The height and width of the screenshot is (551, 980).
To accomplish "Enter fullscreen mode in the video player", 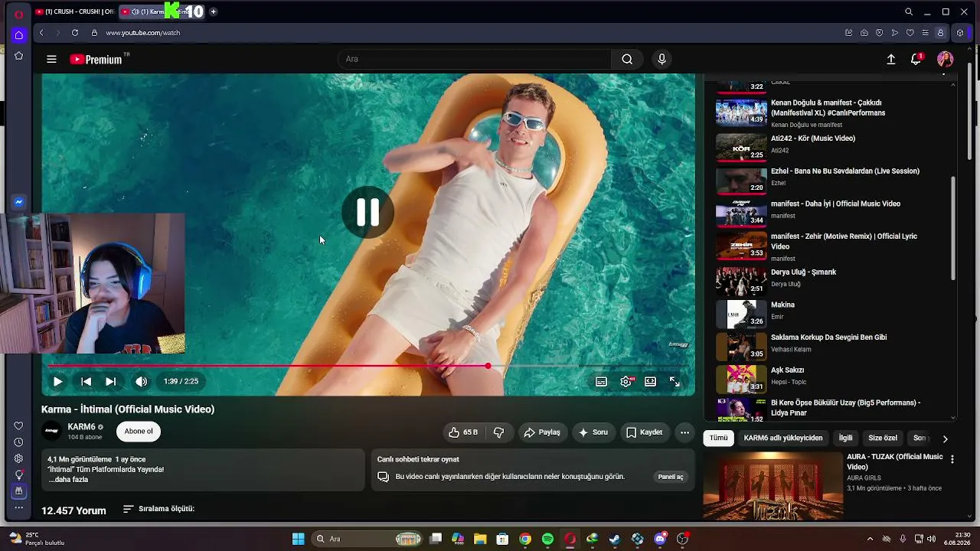I will [x=675, y=381].
